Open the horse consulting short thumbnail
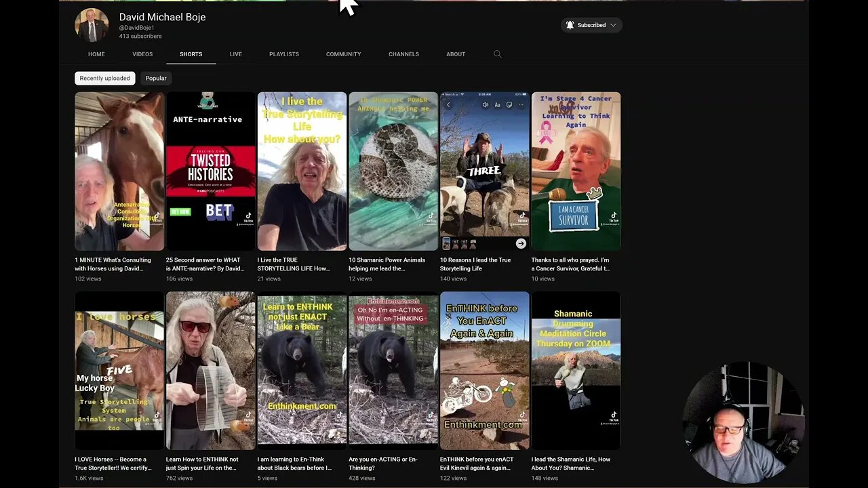Screen dimensions: 868x488 click(x=119, y=171)
